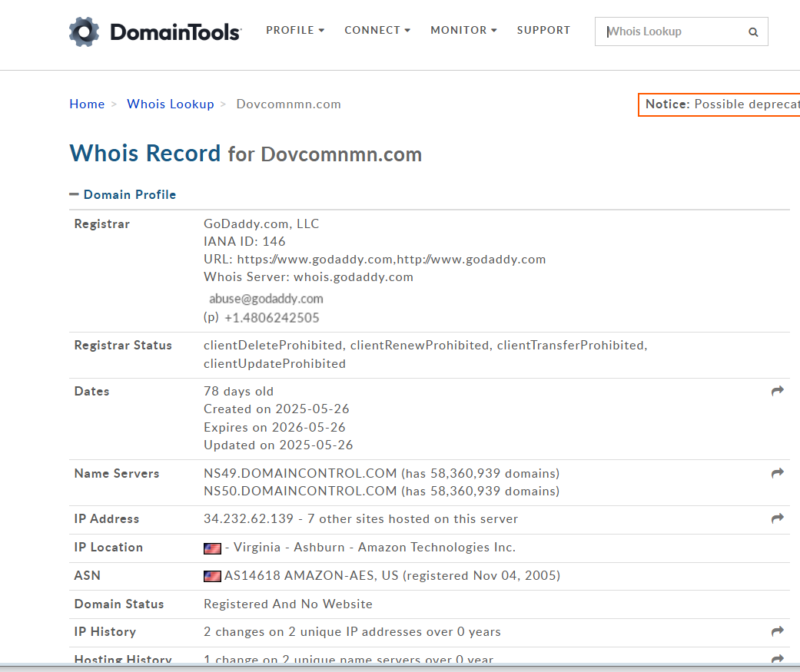Screen dimensions: 800x672
Task: Click NS50.DOMAINCONTROL.COM name server
Action: tap(300, 491)
